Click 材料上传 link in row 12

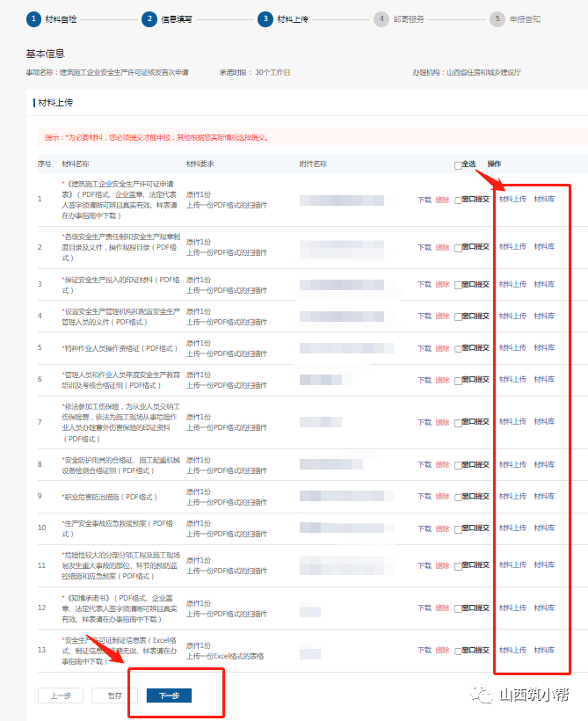512,608
